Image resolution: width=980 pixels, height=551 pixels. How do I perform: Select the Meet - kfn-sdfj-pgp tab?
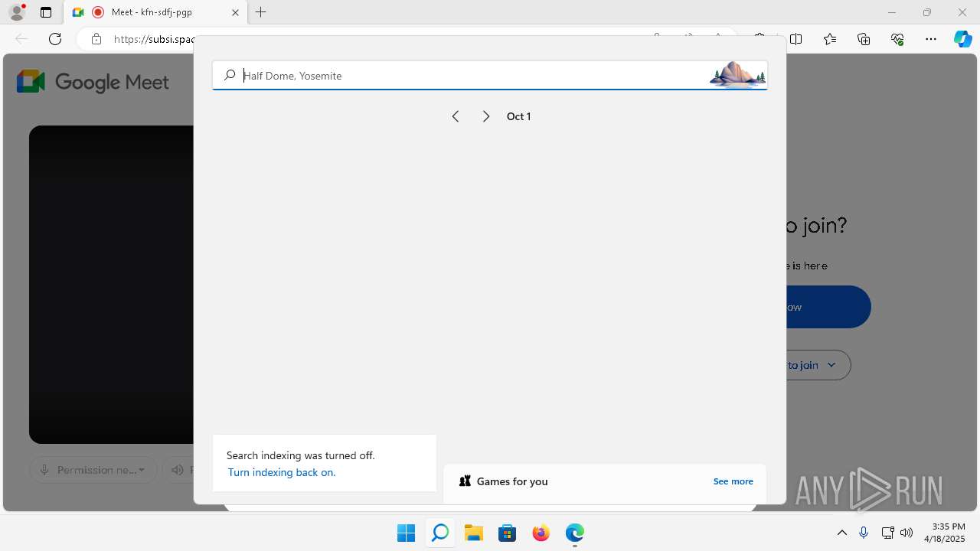coord(155,12)
